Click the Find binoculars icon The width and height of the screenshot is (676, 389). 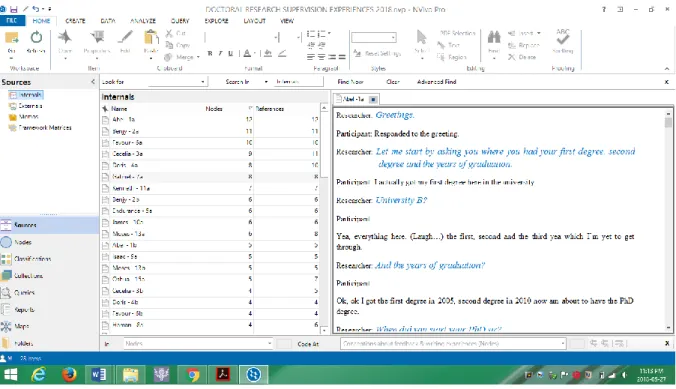(x=494, y=37)
